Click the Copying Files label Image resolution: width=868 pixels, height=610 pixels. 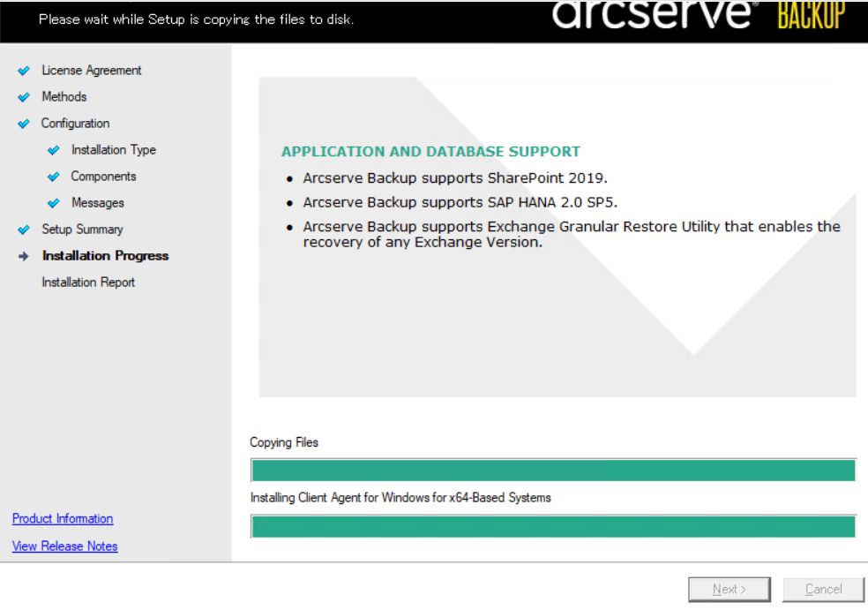pyautogui.click(x=284, y=442)
